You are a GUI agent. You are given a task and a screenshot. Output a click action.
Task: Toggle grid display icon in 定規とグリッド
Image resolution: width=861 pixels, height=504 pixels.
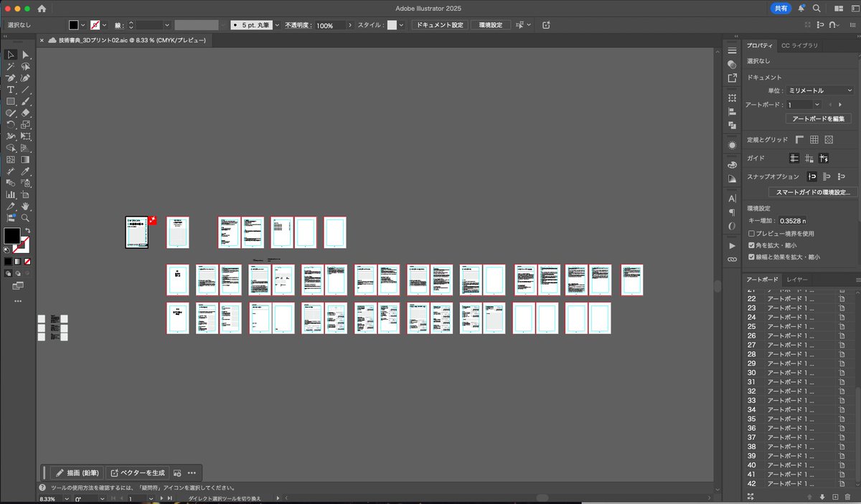tap(814, 140)
